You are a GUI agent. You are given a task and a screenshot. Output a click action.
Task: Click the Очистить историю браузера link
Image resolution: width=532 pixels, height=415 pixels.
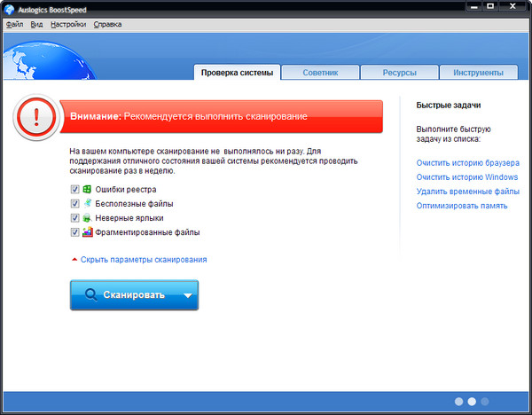coord(468,163)
